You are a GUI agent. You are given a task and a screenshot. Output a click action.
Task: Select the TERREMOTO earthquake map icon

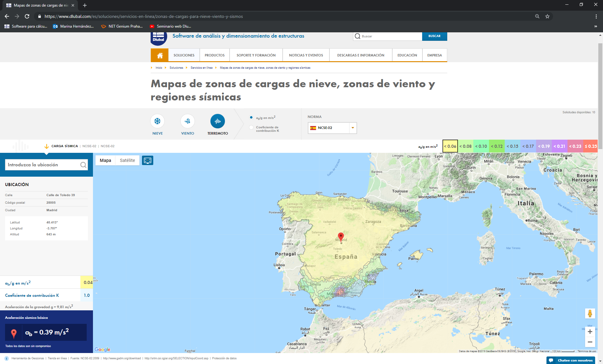pyautogui.click(x=217, y=121)
